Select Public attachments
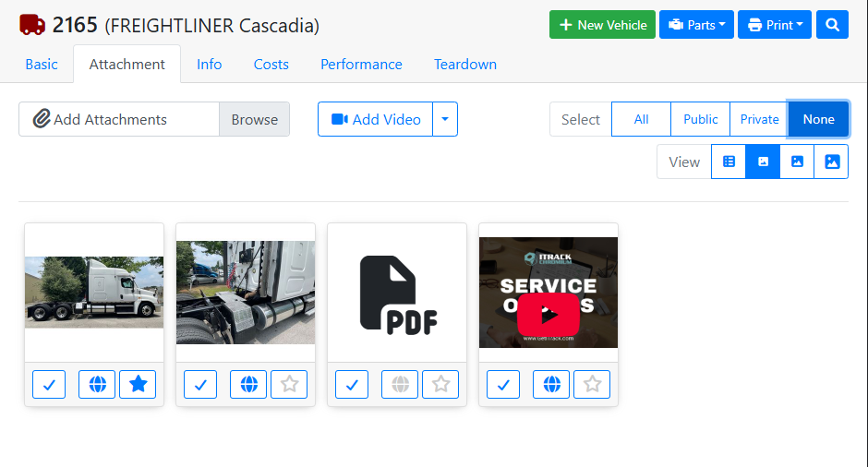The width and height of the screenshot is (868, 467). 700,119
